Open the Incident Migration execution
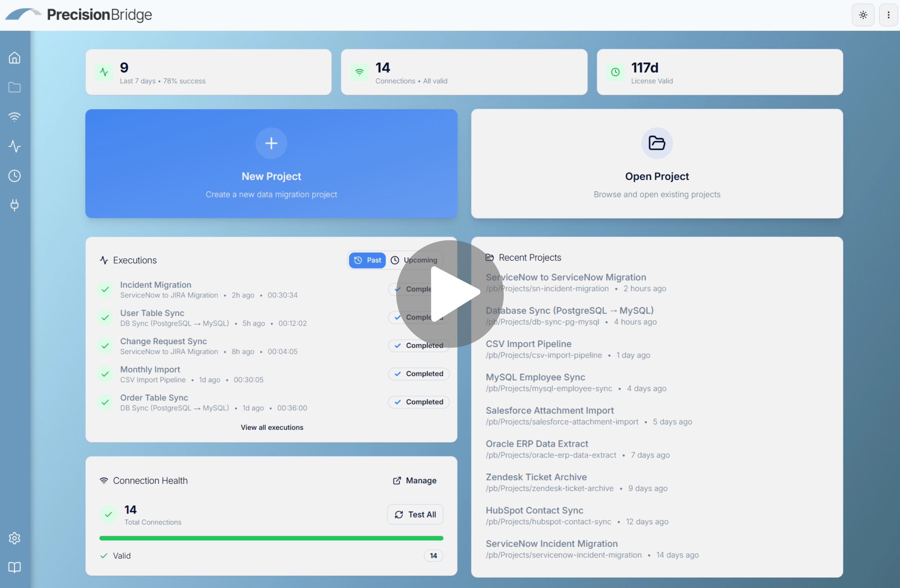Viewport: 900px width, 588px height. tap(273, 290)
